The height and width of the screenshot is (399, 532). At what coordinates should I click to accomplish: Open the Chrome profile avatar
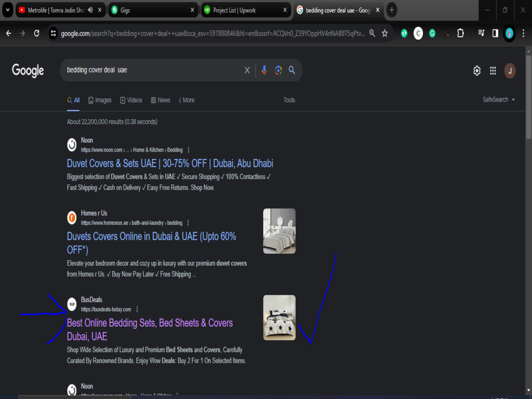point(509,33)
